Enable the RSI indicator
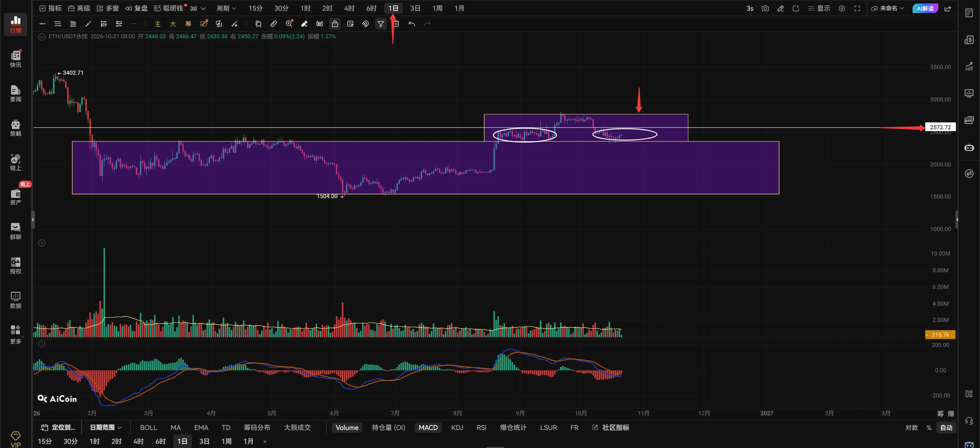 coord(482,427)
